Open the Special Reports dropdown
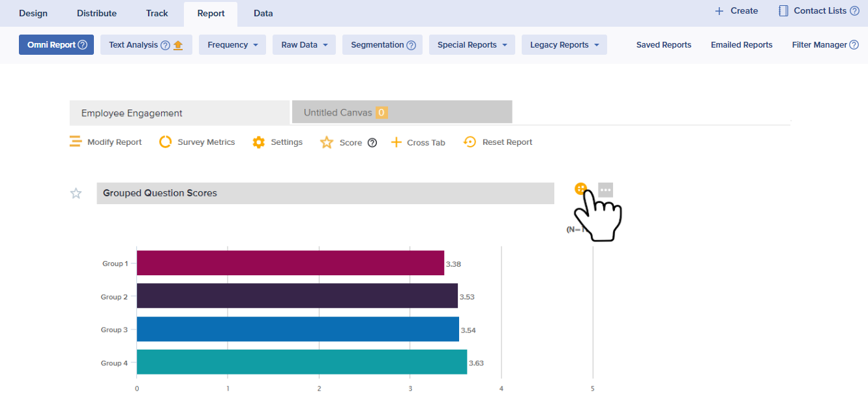Viewport: 868px width, 409px height. click(x=471, y=45)
